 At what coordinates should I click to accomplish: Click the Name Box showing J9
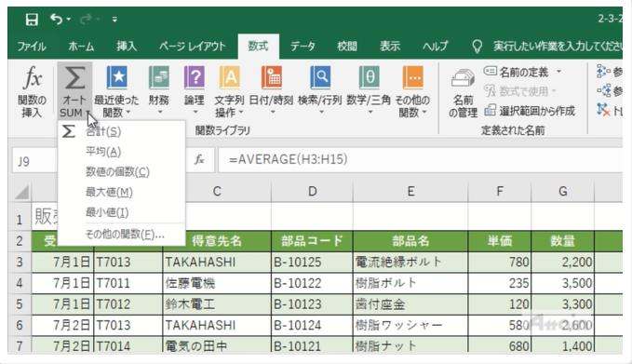pyautogui.click(x=34, y=161)
